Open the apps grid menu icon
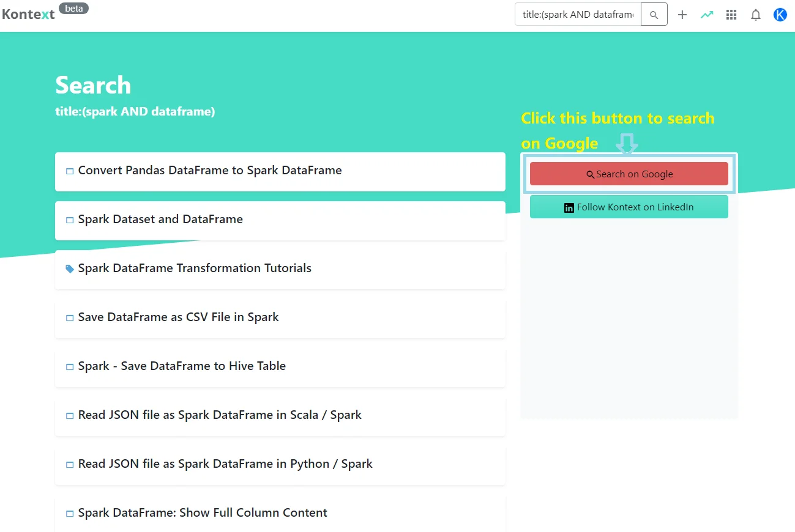795x532 pixels. tap(731, 15)
